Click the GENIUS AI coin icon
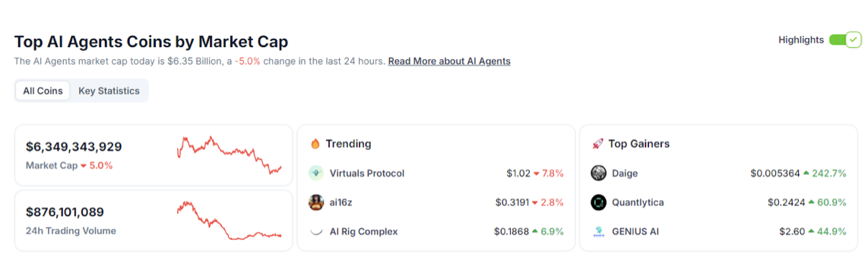The image size is (868, 274). 598,231
